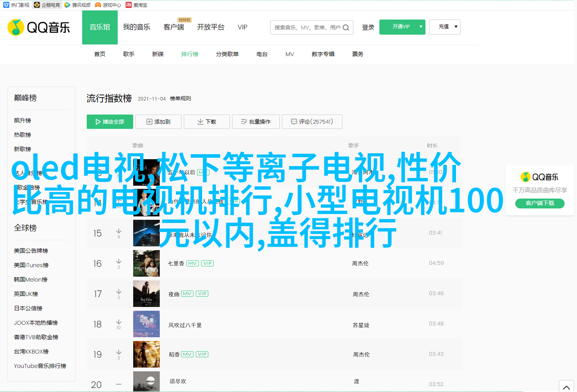The width and height of the screenshot is (577, 392).
Task: Open 新歌榜 in the sidebar
Action: coord(23,149)
